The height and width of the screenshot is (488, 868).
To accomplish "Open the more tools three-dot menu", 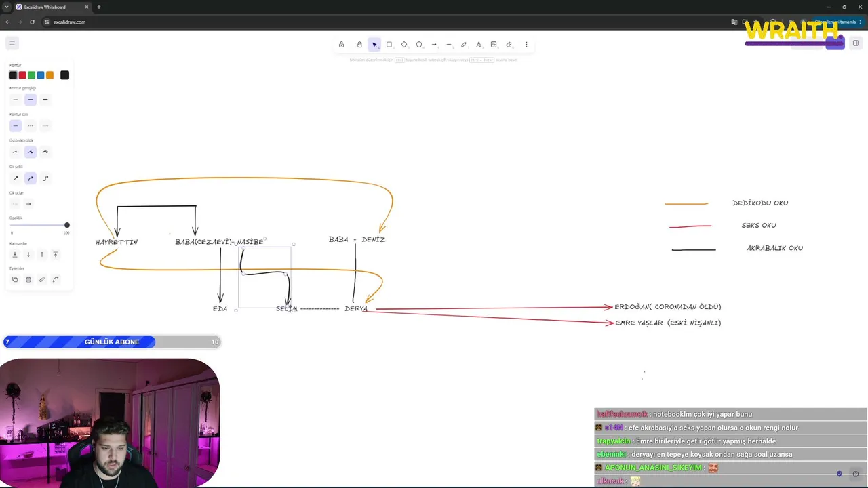I will pos(526,45).
